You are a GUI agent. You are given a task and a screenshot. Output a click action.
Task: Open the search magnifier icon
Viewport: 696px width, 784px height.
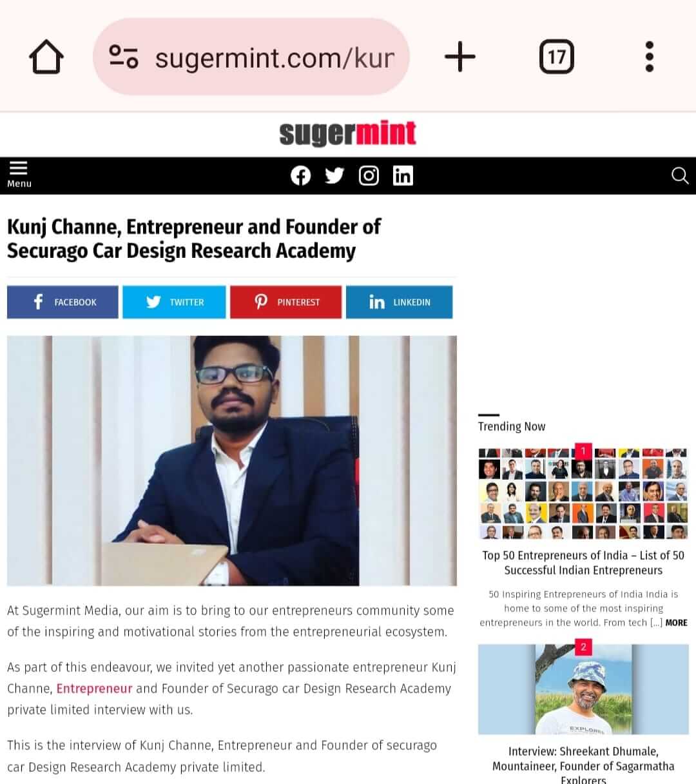[x=680, y=175]
